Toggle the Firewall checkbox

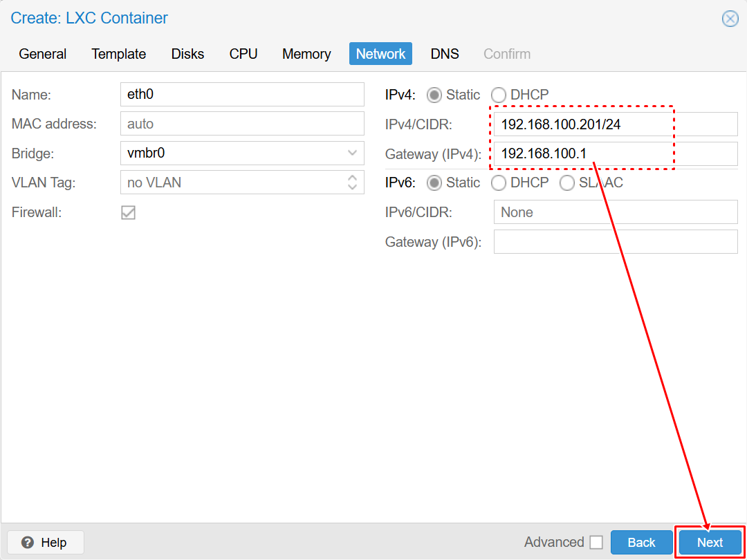[128, 212]
